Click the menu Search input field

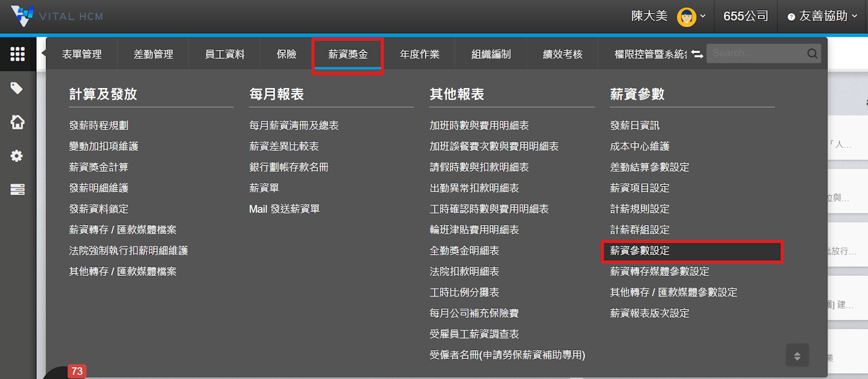tap(757, 53)
